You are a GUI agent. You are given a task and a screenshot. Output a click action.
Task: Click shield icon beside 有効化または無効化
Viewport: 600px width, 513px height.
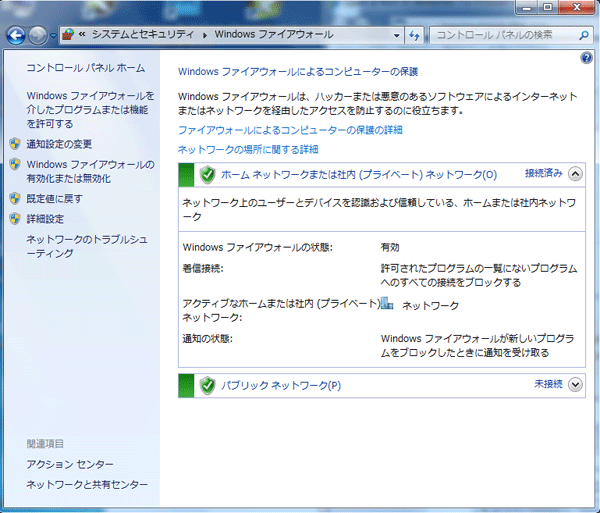[15, 164]
